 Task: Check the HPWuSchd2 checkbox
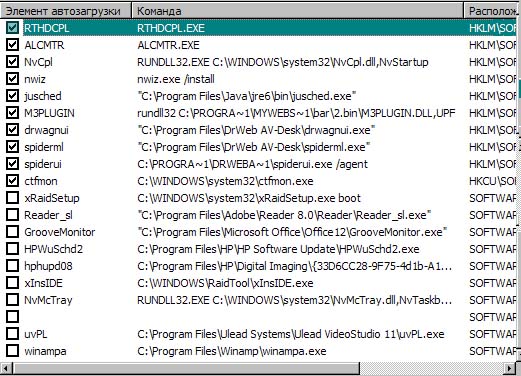12,249
